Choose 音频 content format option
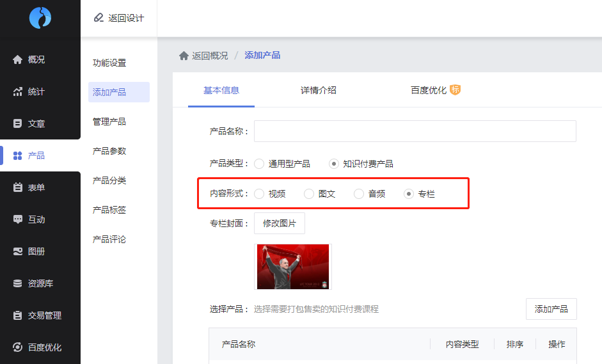 coord(359,194)
